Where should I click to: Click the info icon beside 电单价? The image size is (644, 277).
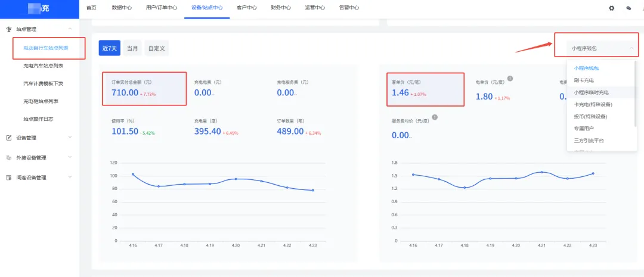pyautogui.click(x=510, y=79)
